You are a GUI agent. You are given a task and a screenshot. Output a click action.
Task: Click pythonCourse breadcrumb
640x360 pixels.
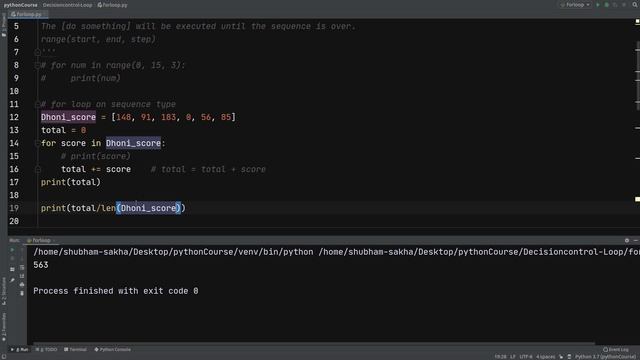click(x=20, y=5)
